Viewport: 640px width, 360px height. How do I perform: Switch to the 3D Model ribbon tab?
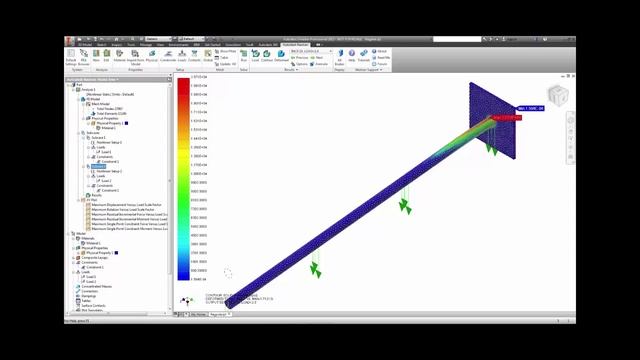pyautogui.click(x=85, y=44)
